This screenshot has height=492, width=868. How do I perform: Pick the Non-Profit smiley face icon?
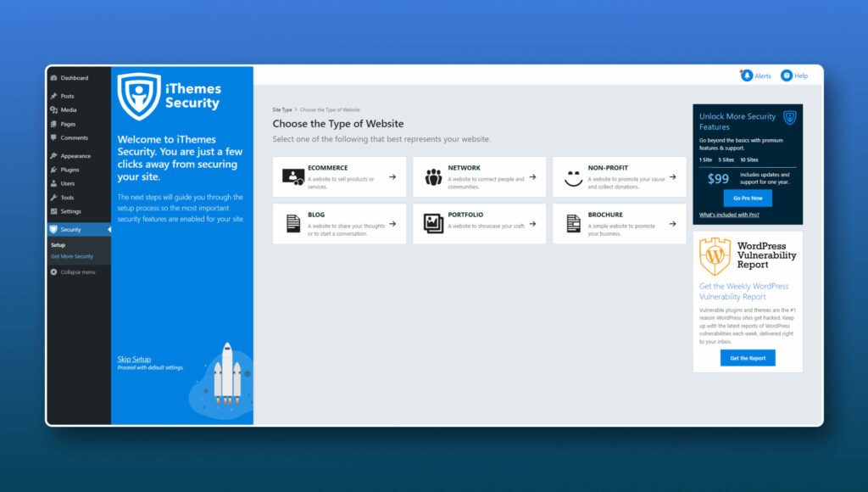coord(574,178)
